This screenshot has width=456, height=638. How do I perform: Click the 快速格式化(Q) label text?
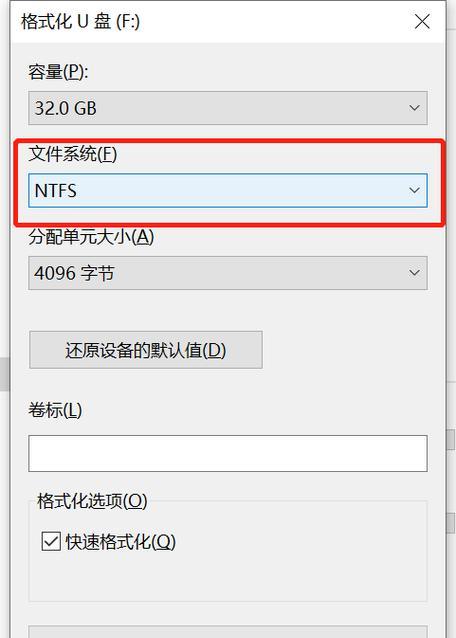pyautogui.click(x=120, y=542)
